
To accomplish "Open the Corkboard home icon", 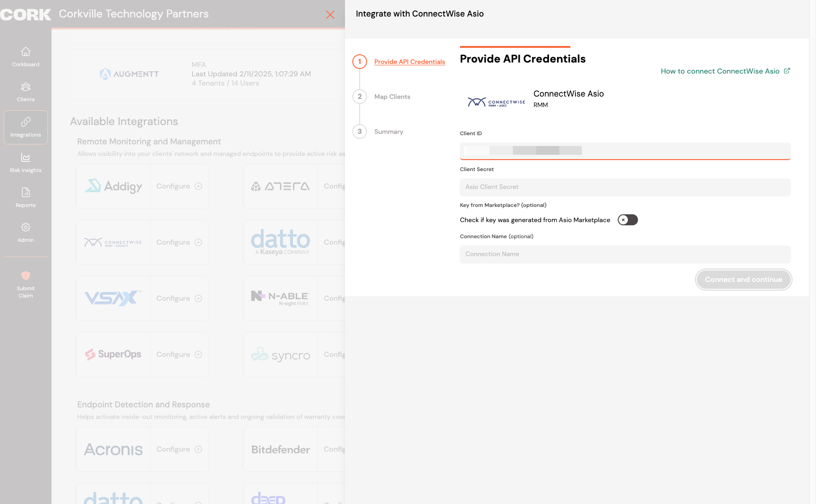I will click(x=26, y=52).
